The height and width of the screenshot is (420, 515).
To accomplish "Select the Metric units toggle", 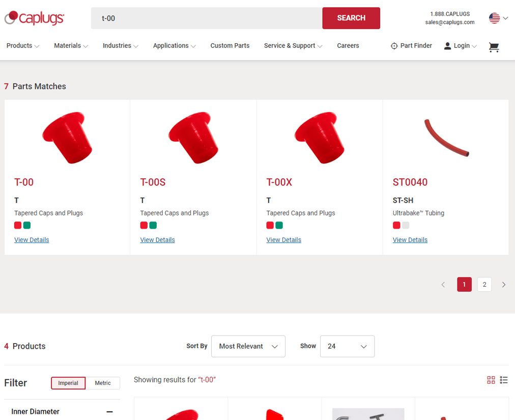I will point(103,383).
